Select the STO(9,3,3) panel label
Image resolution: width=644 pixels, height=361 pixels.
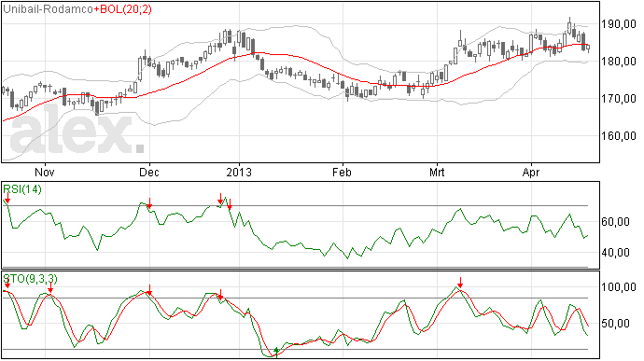(31, 279)
